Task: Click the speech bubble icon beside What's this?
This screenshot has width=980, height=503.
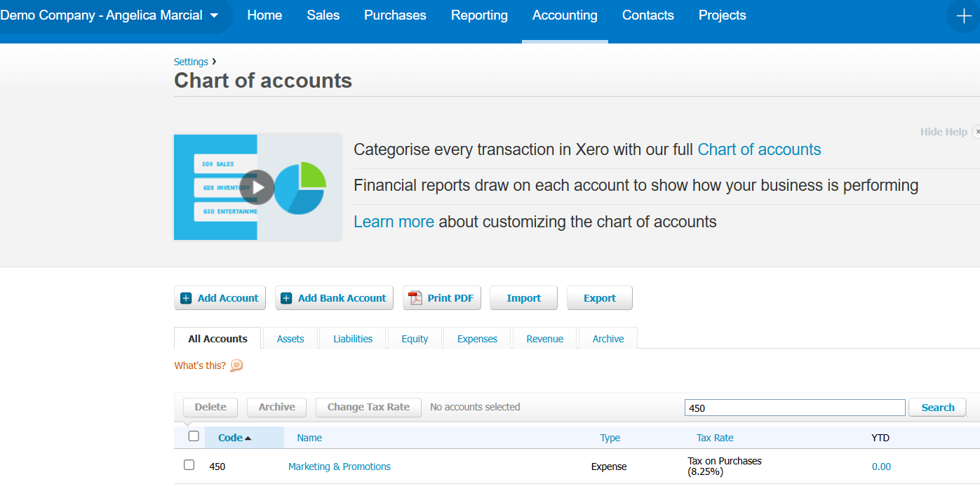Action: (x=236, y=365)
